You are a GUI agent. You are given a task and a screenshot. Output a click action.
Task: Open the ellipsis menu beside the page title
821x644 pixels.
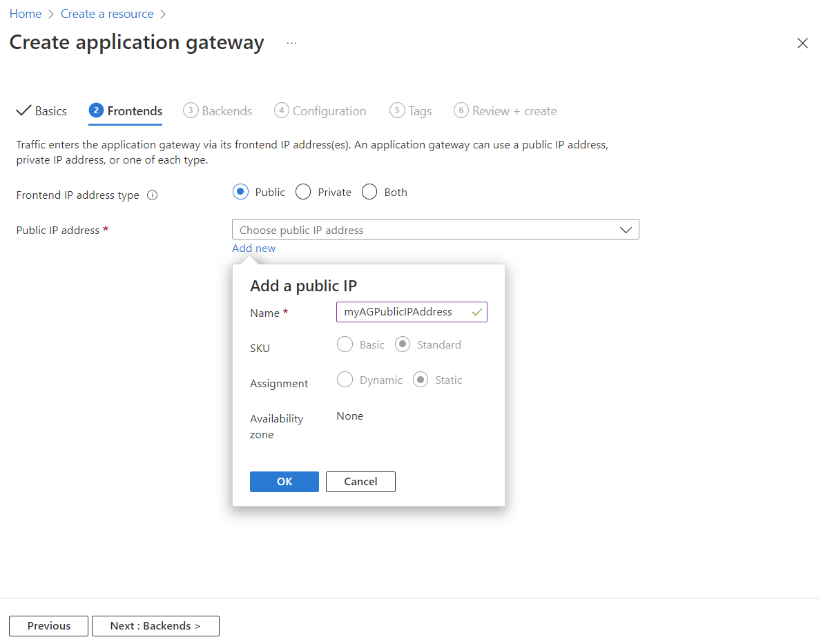click(291, 43)
